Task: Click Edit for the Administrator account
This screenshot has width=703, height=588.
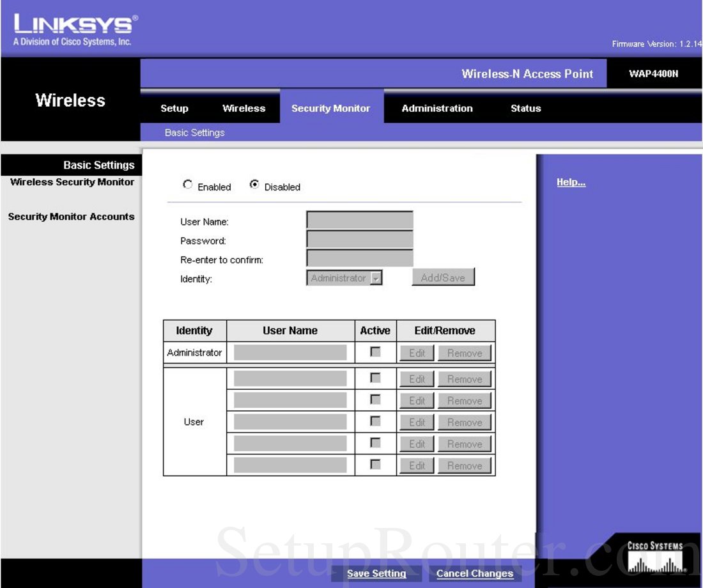Action: click(417, 353)
